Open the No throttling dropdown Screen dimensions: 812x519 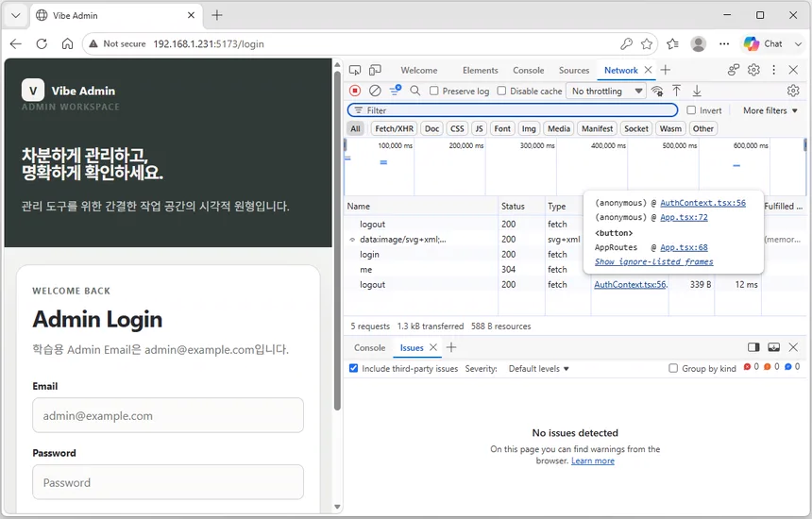click(x=606, y=92)
